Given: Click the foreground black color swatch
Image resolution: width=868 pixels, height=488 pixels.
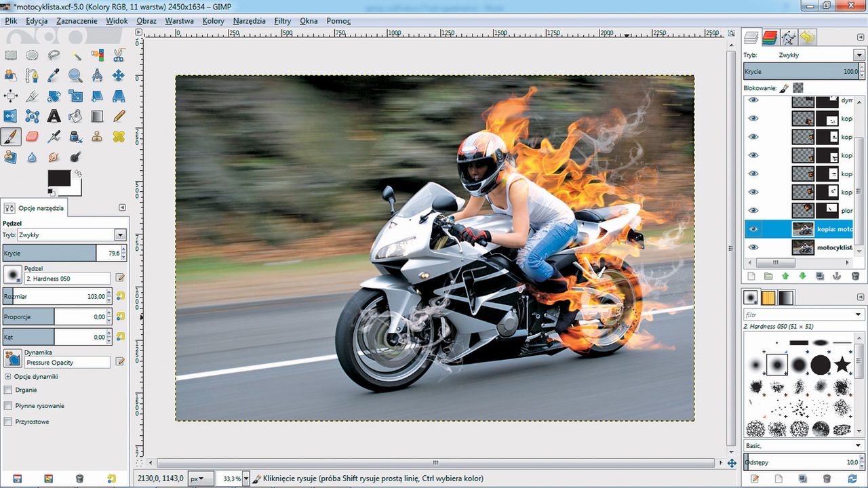Looking at the screenshot, I should point(58,178).
